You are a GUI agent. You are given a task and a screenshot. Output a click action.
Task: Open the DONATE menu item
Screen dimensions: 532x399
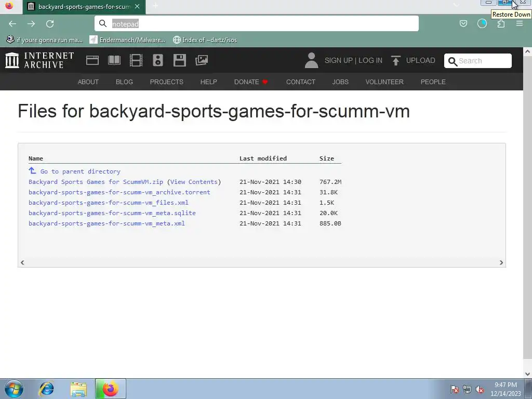point(251,82)
